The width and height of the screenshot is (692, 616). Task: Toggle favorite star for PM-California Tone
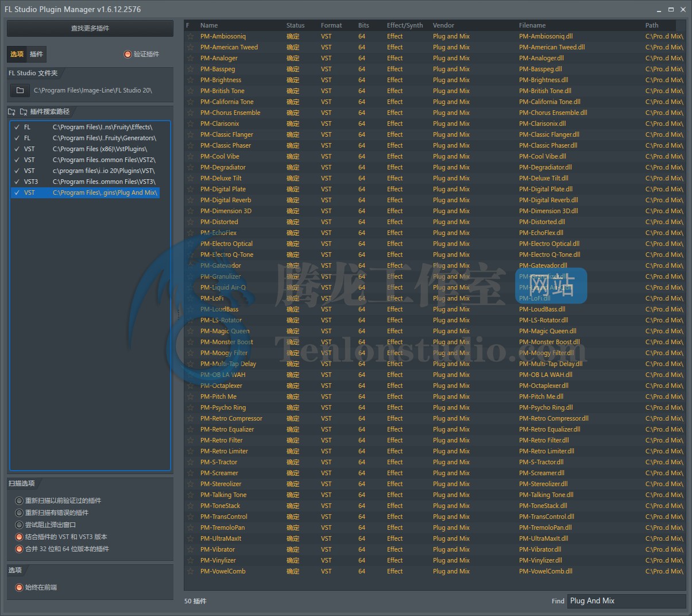(x=190, y=102)
